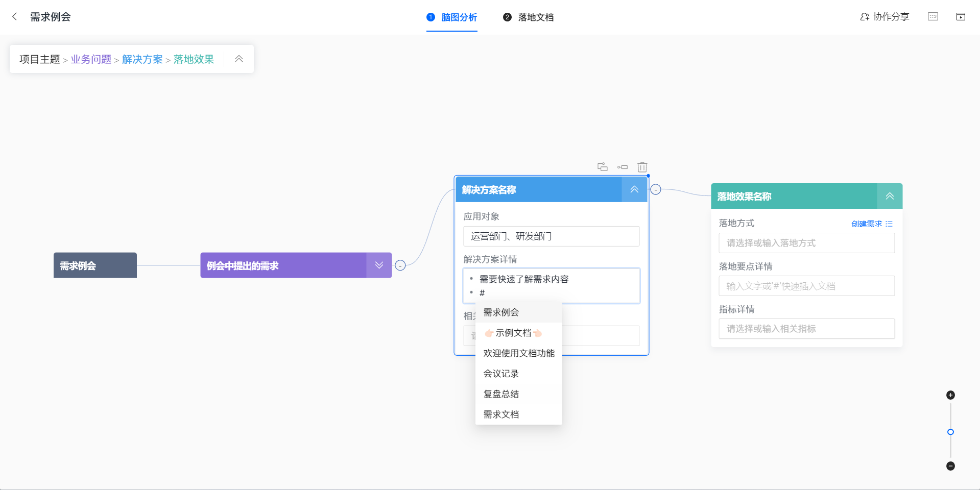The width and height of the screenshot is (980, 490).
Task: Click the add sibling node icon above the card
Action: point(623,167)
